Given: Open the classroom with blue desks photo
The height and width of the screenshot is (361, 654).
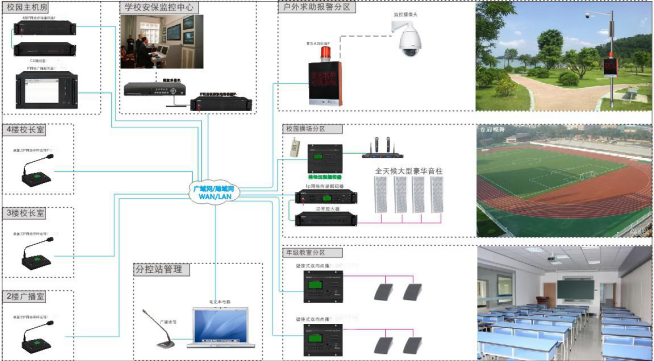Looking at the screenshot, I should 565,303.
